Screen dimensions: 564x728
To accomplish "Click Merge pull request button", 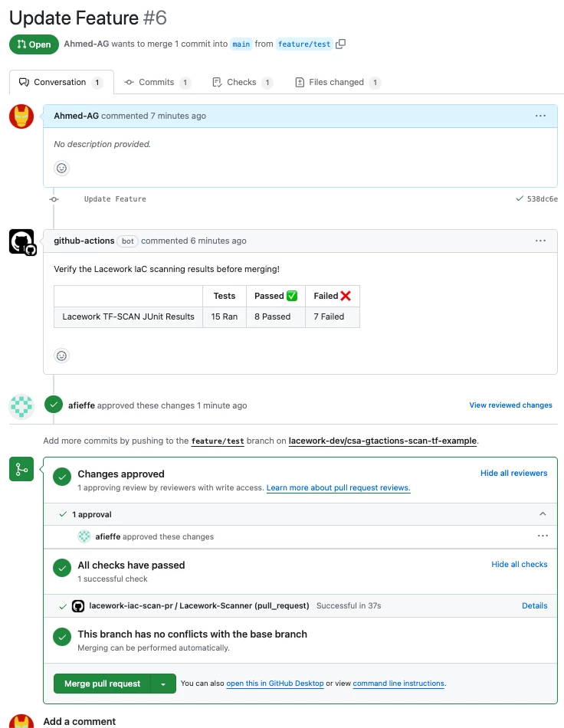I will pos(102,684).
